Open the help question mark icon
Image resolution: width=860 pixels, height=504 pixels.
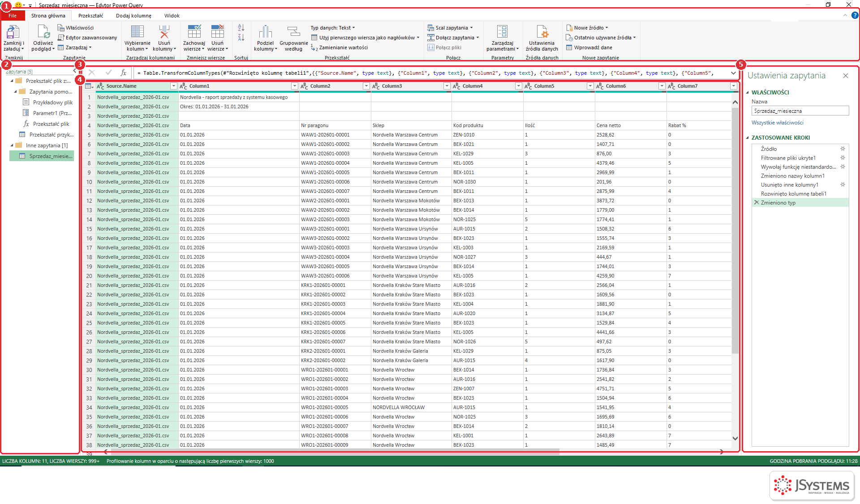pyautogui.click(x=855, y=15)
